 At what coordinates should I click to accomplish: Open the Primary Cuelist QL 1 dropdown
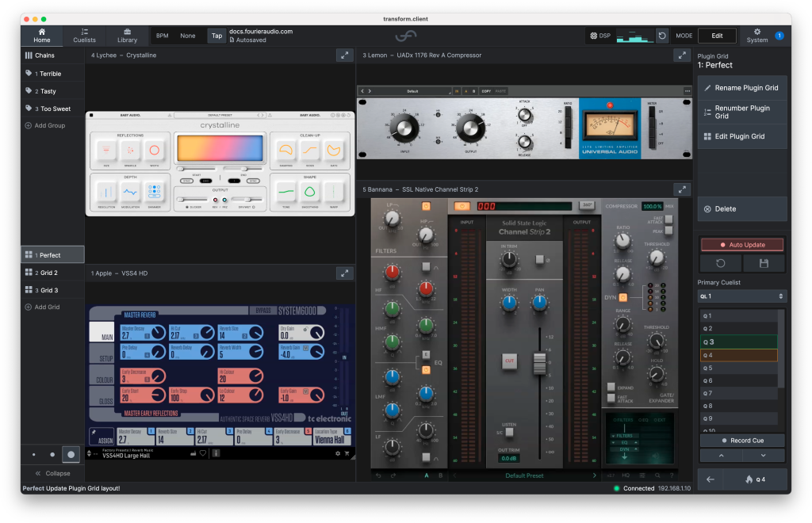click(x=741, y=296)
